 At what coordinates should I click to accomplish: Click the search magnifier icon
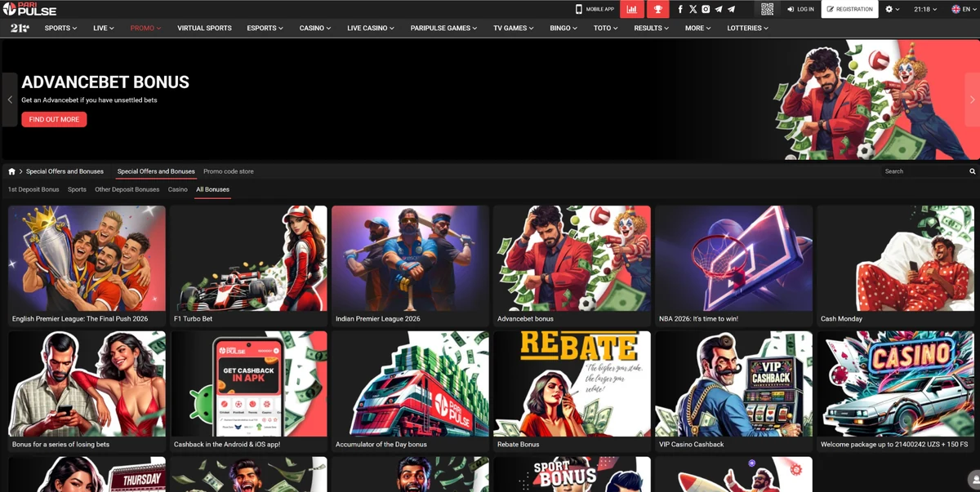click(x=973, y=171)
